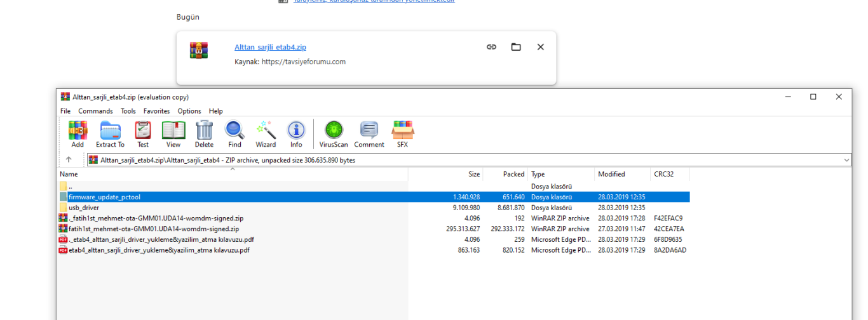Open the Commands menu
Screen dimensions: 868x320
[95, 111]
